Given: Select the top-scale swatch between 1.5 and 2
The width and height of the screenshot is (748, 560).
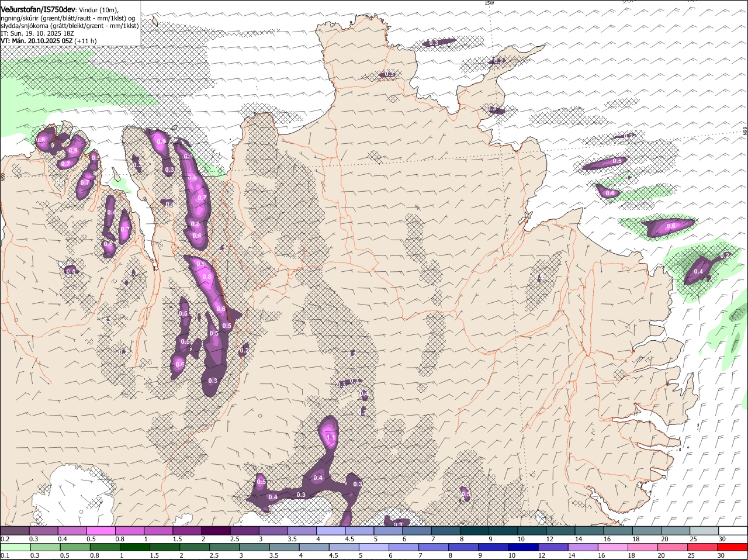Looking at the screenshot, I should click(187, 530).
